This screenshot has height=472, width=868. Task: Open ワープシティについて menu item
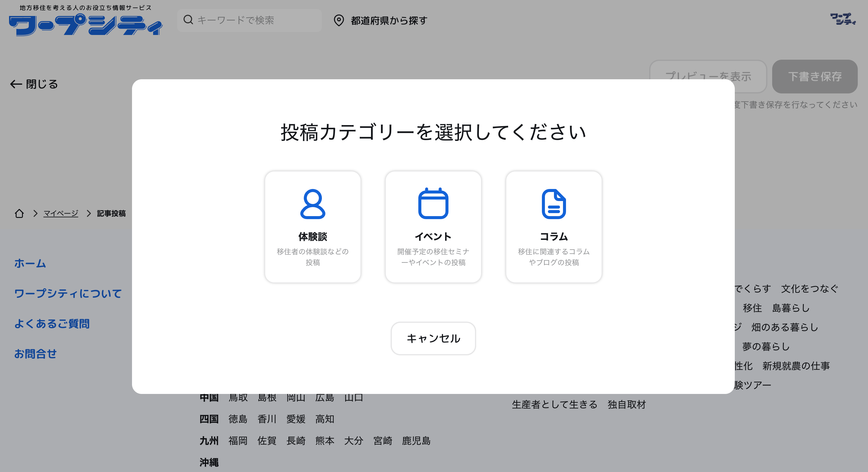click(68, 294)
